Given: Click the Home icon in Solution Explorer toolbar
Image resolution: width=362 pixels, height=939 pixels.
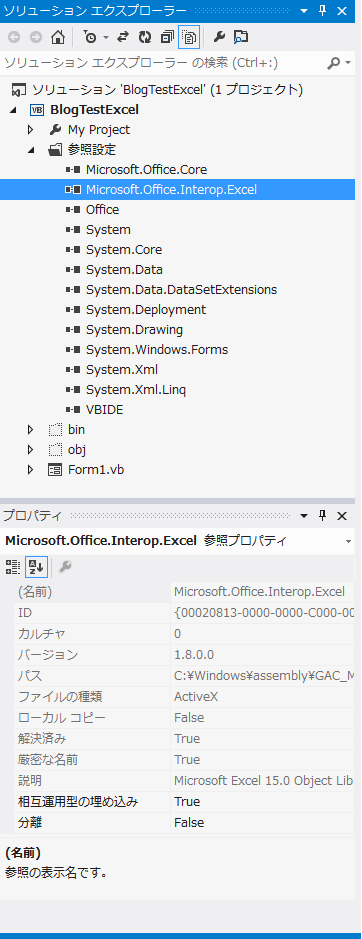Looking at the screenshot, I should pos(58,37).
